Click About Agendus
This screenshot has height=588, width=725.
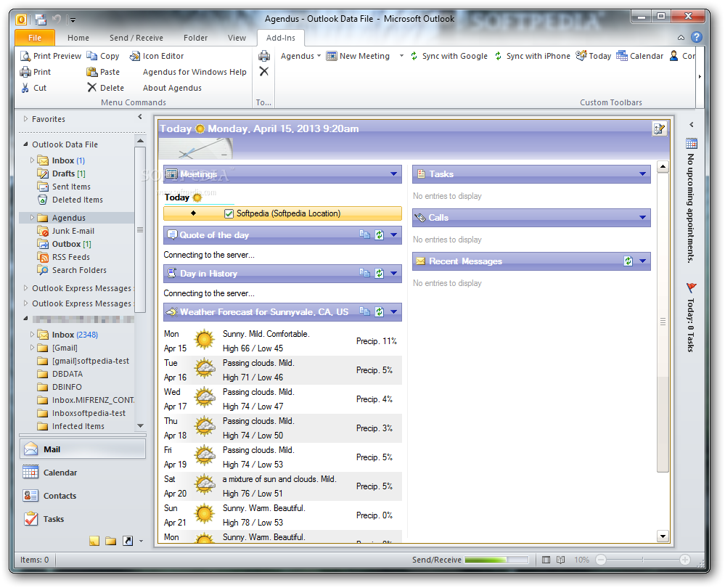[x=172, y=88]
